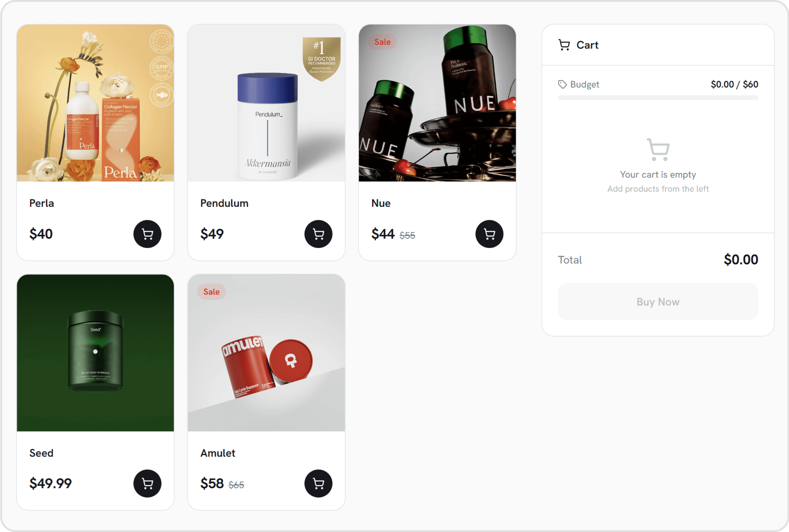This screenshot has height=532, width=789.
Task: Open the Amulet product image
Action: [266, 353]
